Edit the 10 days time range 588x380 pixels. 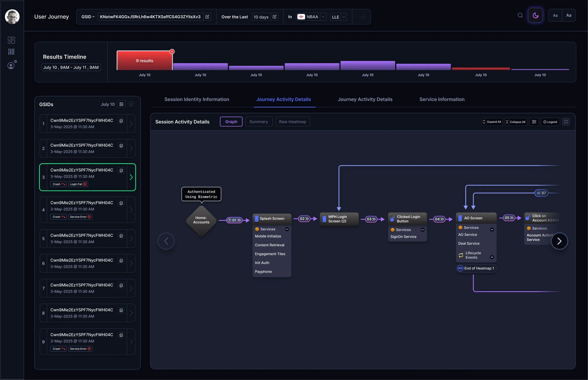(x=274, y=17)
